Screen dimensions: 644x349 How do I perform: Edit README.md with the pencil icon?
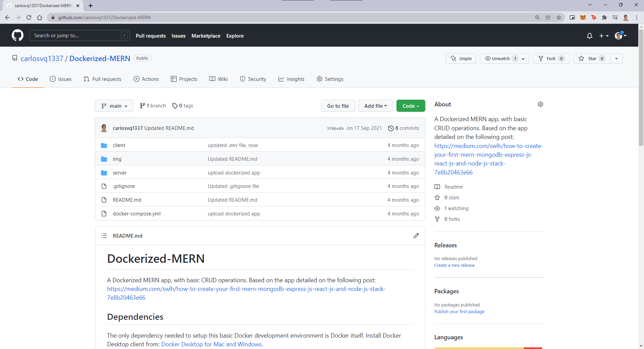tap(416, 236)
